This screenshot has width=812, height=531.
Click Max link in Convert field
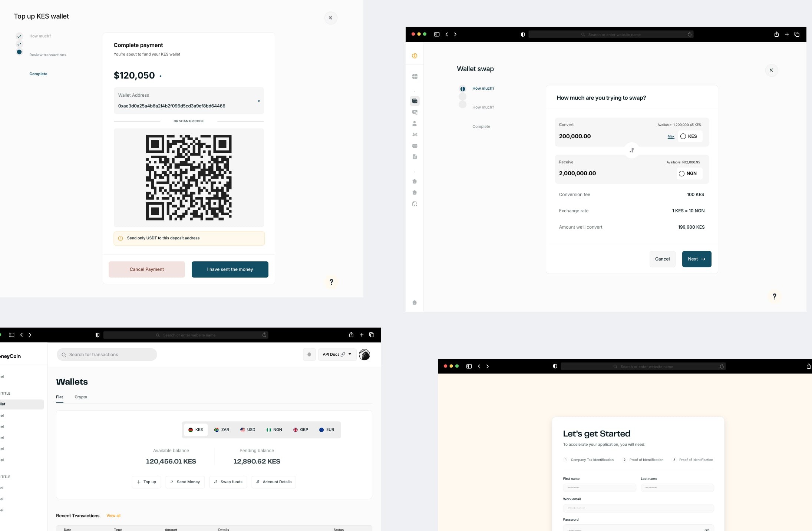pyautogui.click(x=671, y=136)
